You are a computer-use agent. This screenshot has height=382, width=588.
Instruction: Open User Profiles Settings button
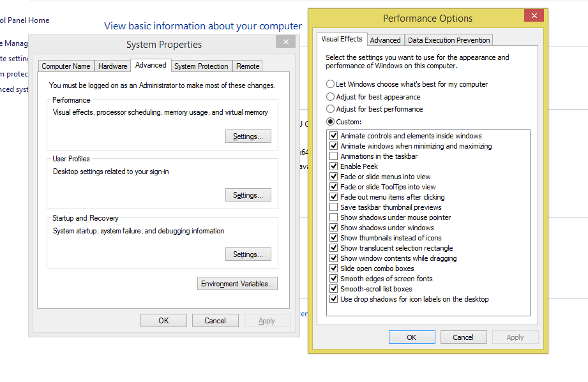coord(248,195)
